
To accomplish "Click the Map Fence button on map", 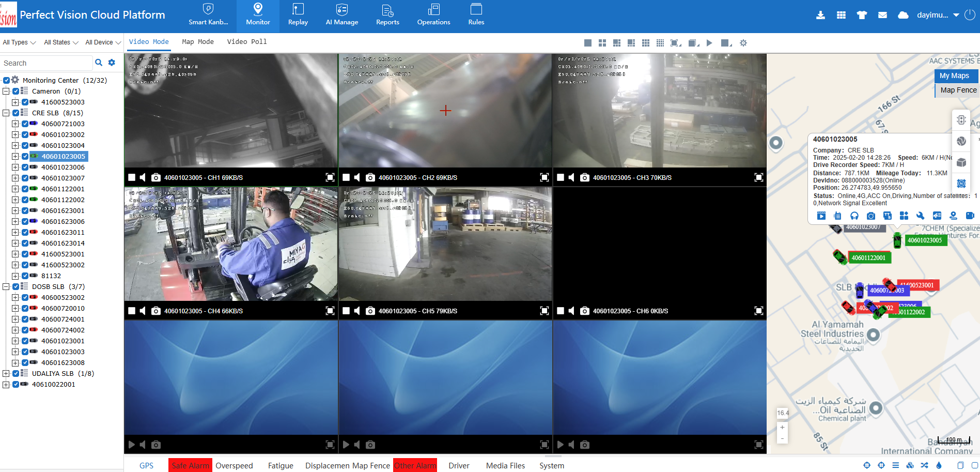I will [958, 90].
